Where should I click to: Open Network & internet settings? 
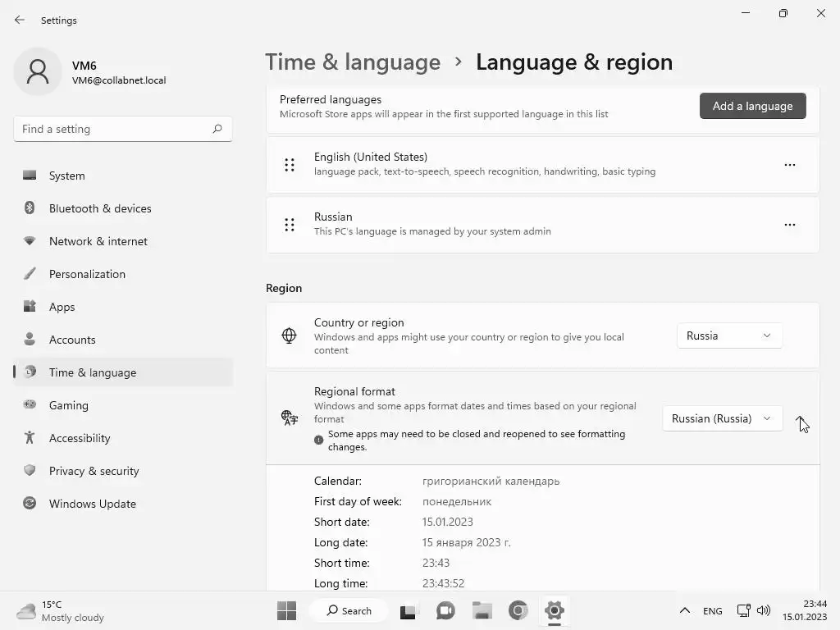point(123,241)
